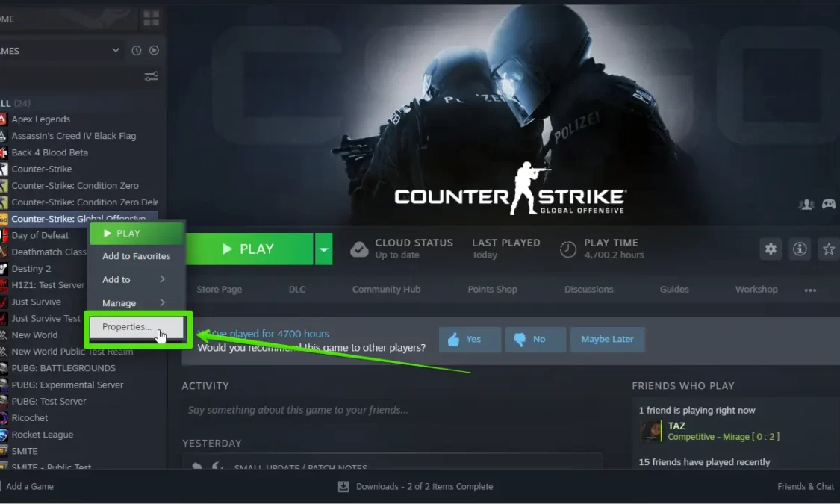Choose Add to Favorites menu entry
The width and height of the screenshot is (840, 504).
pyautogui.click(x=137, y=256)
